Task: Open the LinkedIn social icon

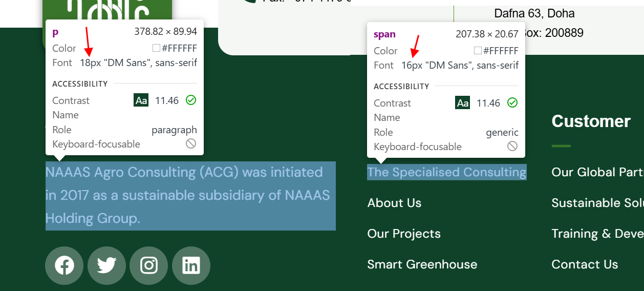Action: pyautogui.click(x=191, y=265)
